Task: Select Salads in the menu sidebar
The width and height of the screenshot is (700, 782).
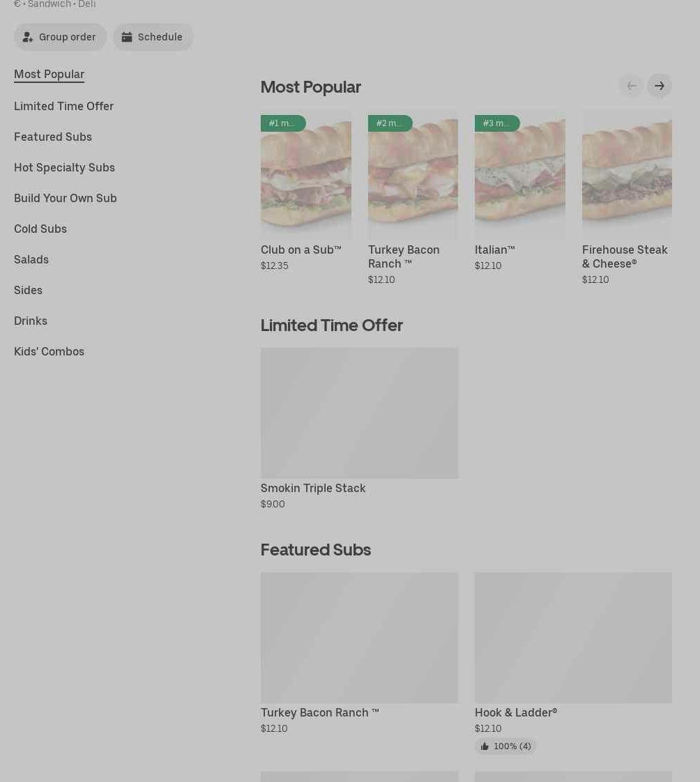Action: [x=31, y=259]
